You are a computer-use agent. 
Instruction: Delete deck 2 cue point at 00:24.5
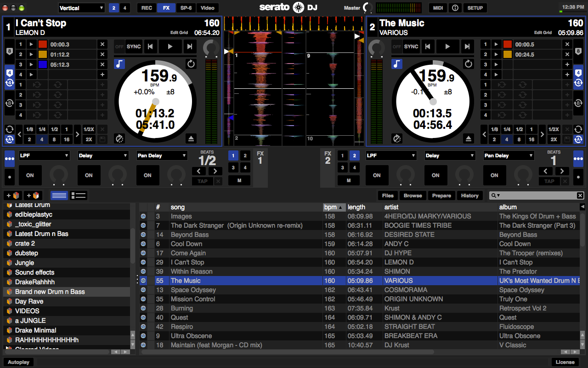coord(567,55)
